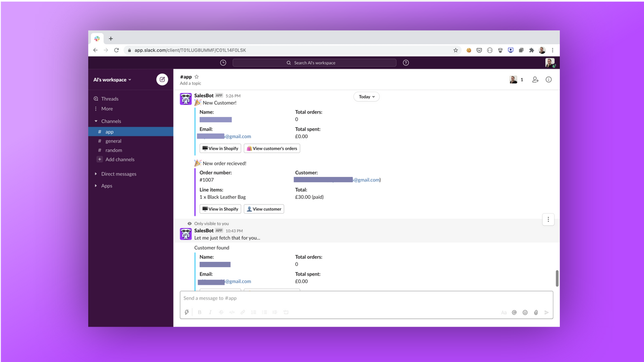The image size is (644, 362).
Task: Click the add member person icon in channel header
Action: [535, 79]
